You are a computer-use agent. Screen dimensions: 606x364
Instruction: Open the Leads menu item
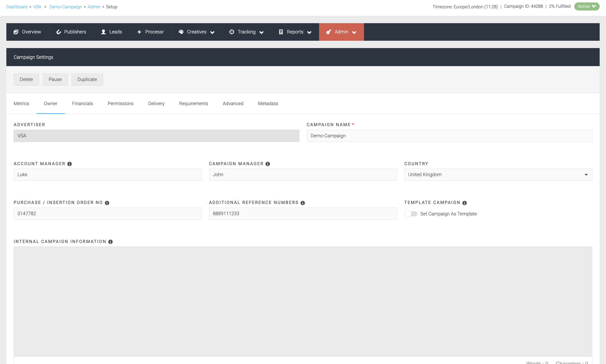111,32
